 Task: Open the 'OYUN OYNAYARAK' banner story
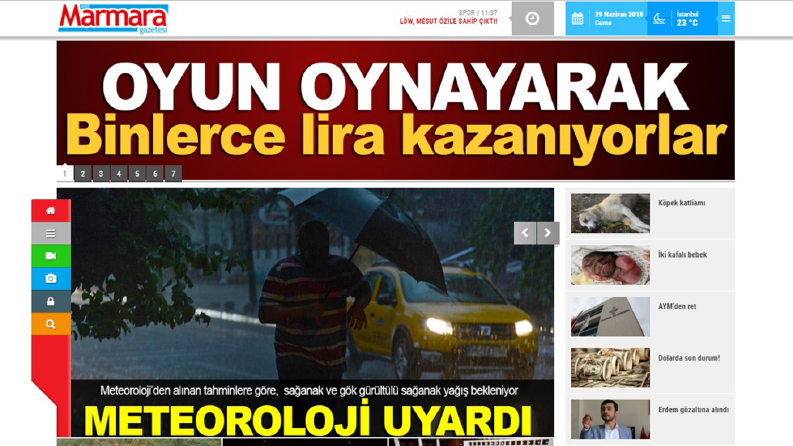(x=395, y=110)
